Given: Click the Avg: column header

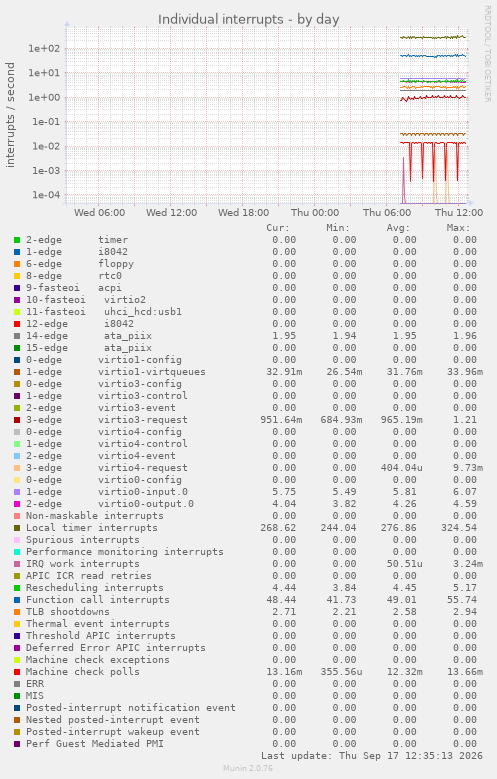Looking at the screenshot, I should click(398, 228).
